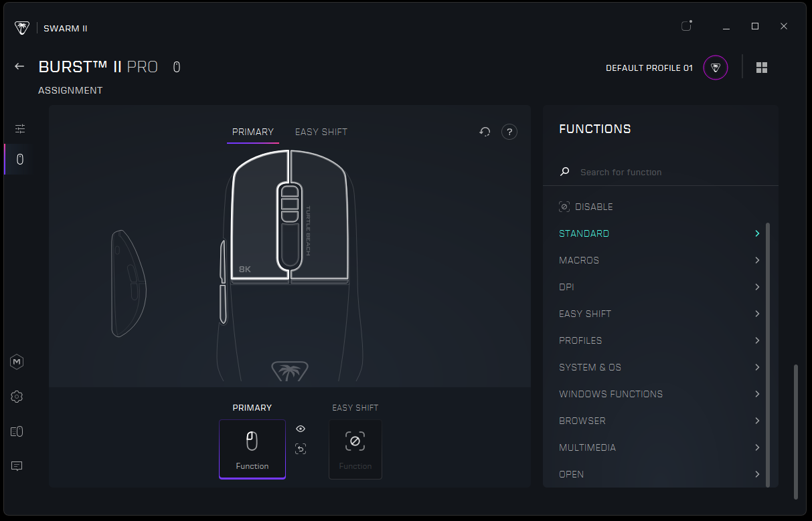Screen dimensions: 812x521
Task: Click the Default Profile 01 turtle badge
Action: click(716, 68)
